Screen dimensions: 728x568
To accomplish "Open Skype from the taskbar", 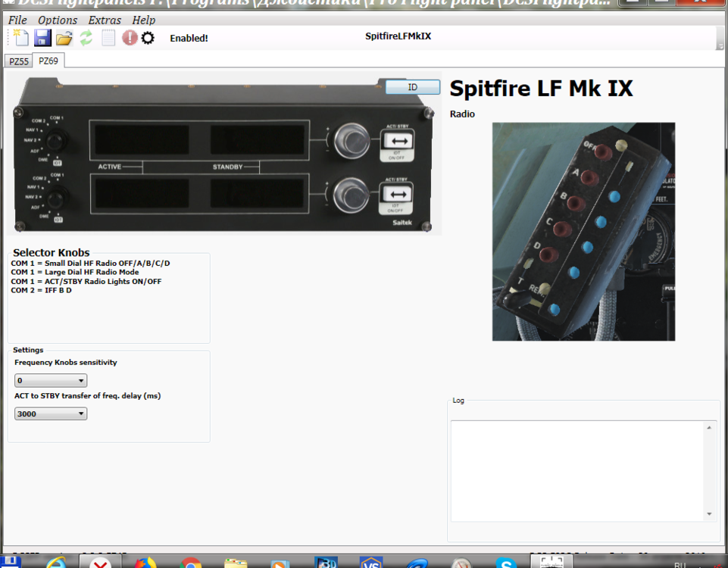I will coord(506,563).
